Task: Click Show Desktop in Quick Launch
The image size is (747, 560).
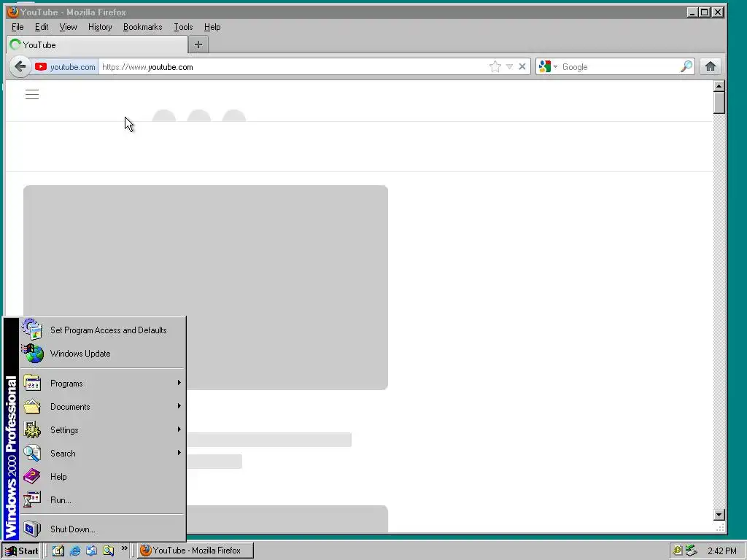Action: click(x=58, y=551)
